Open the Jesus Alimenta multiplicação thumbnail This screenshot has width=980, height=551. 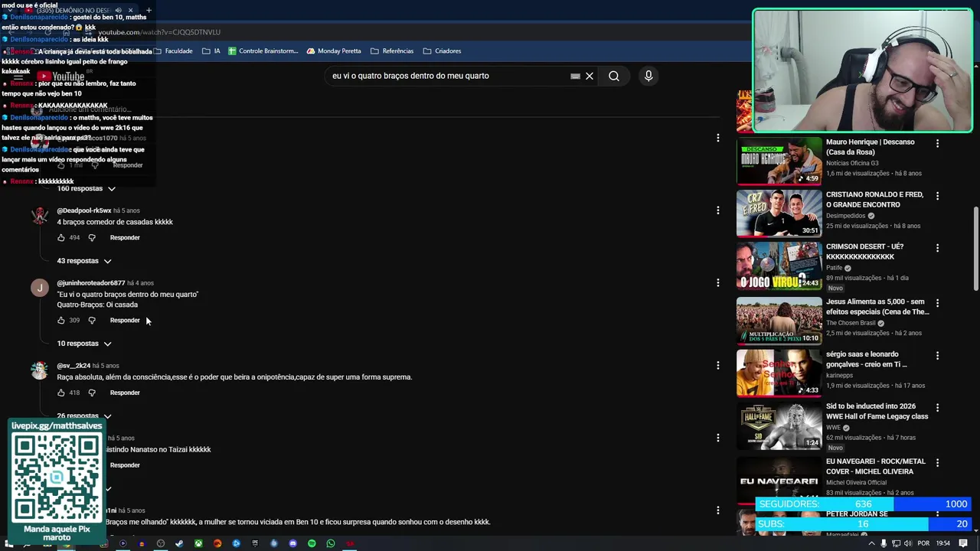click(779, 321)
